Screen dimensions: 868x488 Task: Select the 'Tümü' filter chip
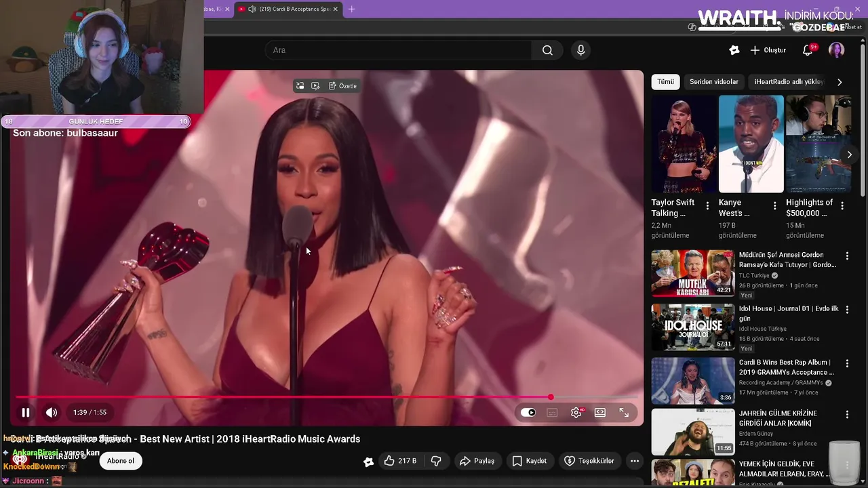click(665, 82)
